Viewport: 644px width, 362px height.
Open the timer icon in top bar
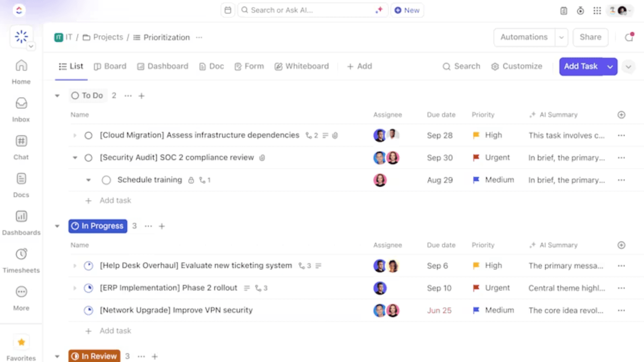pos(580,11)
